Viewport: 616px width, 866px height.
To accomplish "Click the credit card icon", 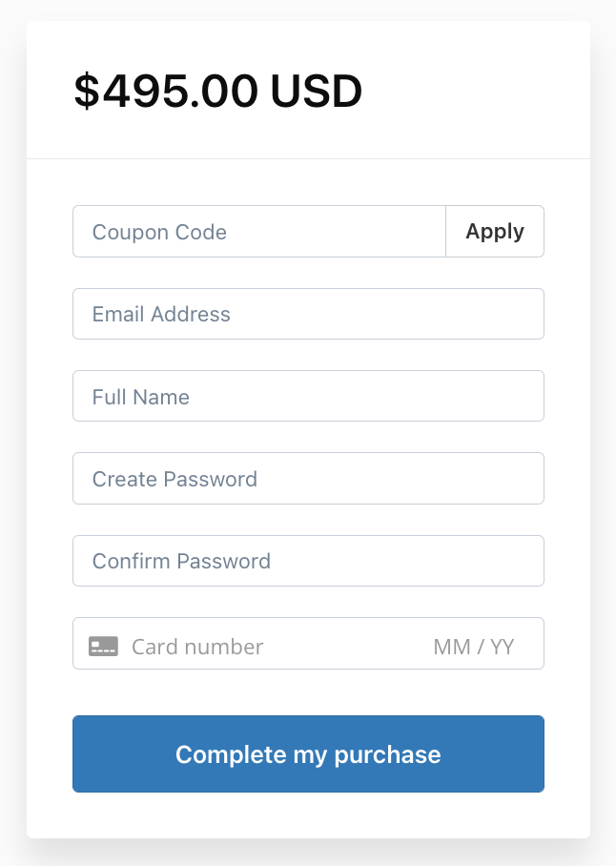I will pyautogui.click(x=103, y=646).
